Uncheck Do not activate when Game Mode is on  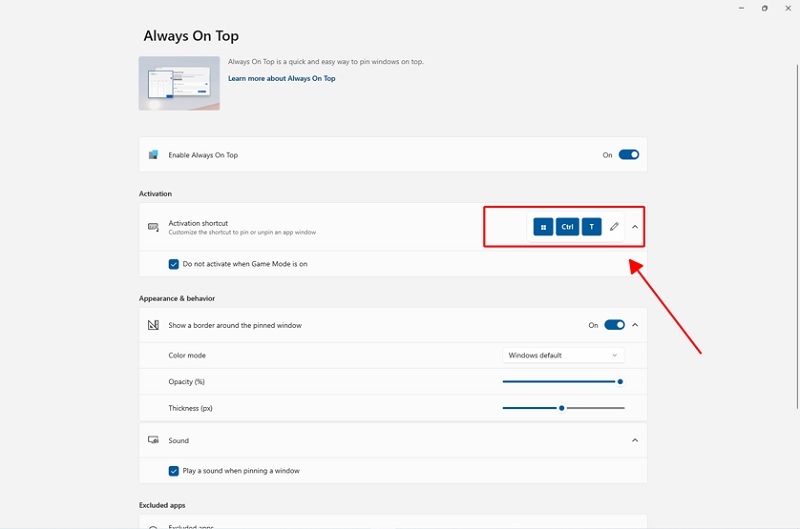pos(174,264)
